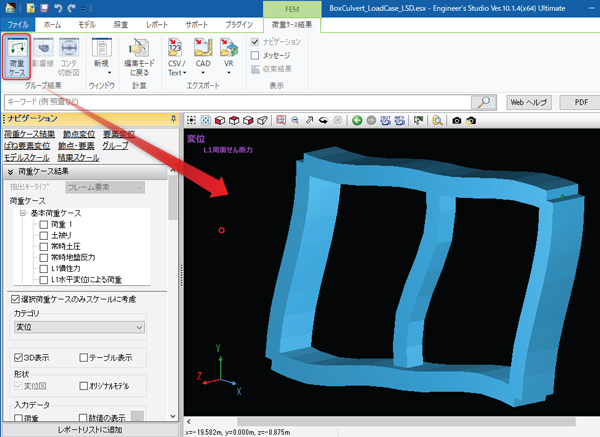Viewport: 600px width, 437px height.
Task: Collapse the 荷重ケース結果 section header
Action: point(85,171)
